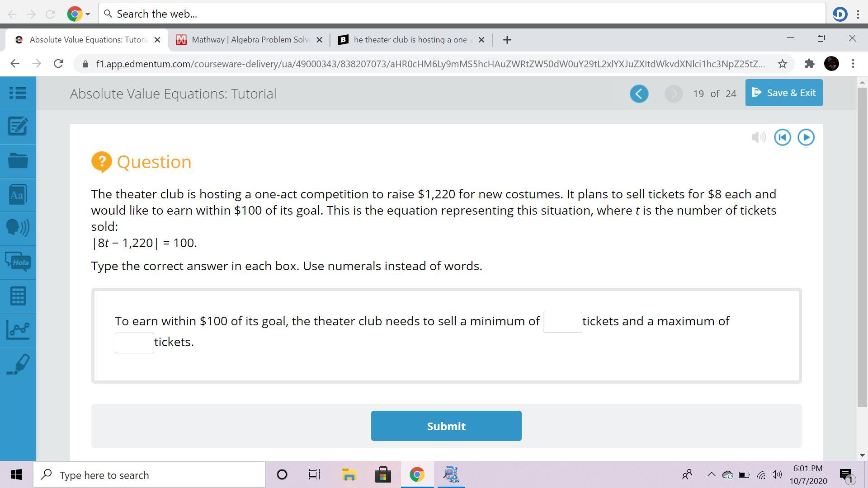This screenshot has height=488, width=868.
Task: Click the maximum tickets input box
Action: pyautogui.click(x=134, y=343)
